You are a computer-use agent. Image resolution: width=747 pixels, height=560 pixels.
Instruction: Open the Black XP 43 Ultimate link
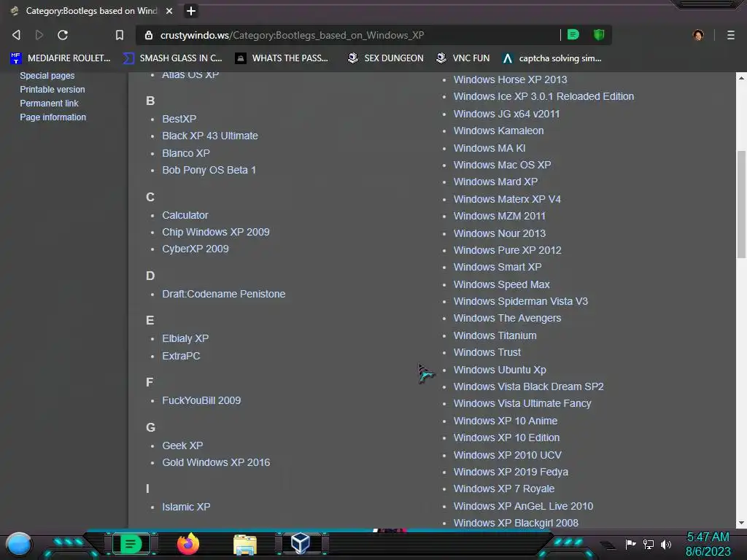(210, 136)
